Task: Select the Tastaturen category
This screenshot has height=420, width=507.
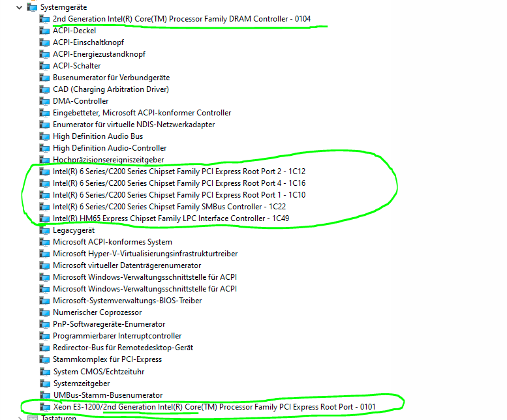Action: [59, 418]
